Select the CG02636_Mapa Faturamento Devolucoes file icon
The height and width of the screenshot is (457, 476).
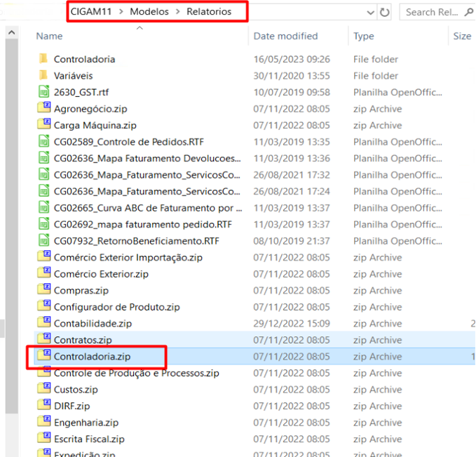click(x=44, y=158)
